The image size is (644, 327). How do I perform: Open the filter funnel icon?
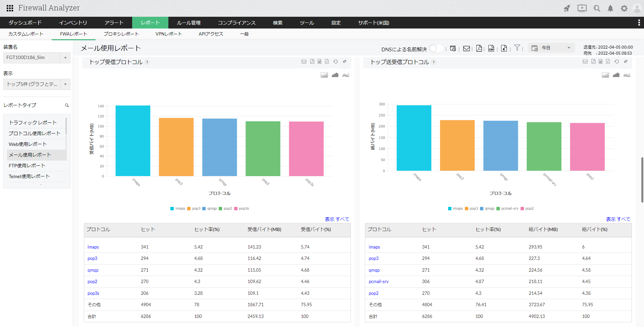[x=517, y=48]
